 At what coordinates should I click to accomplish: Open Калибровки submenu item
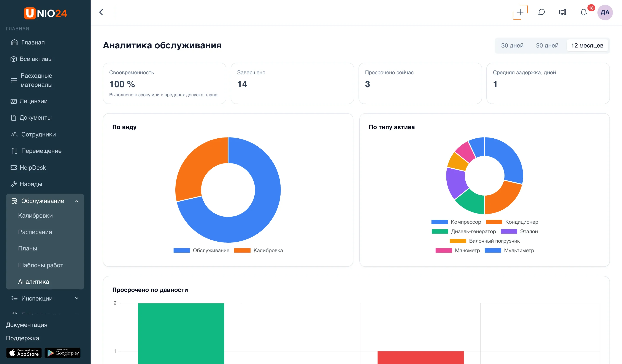pyautogui.click(x=35, y=215)
